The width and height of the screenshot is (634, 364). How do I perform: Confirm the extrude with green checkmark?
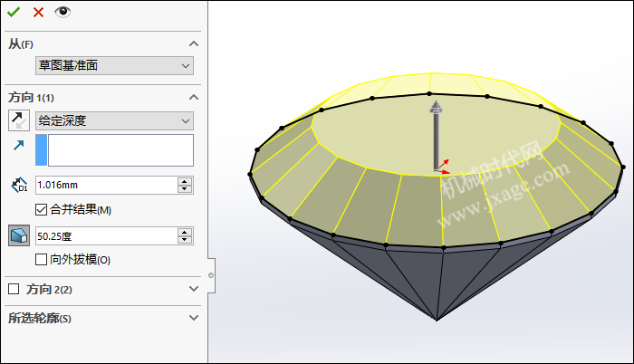(x=14, y=12)
